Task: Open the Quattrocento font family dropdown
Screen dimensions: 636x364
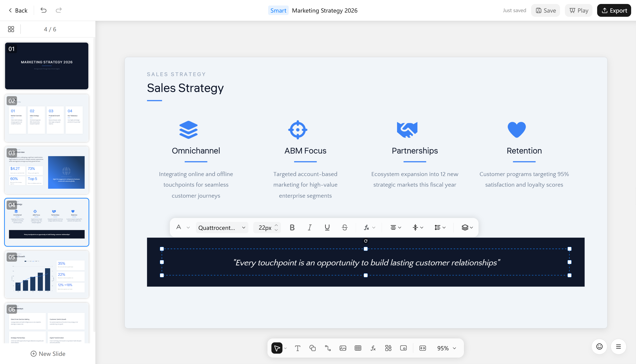Action: 222,228
